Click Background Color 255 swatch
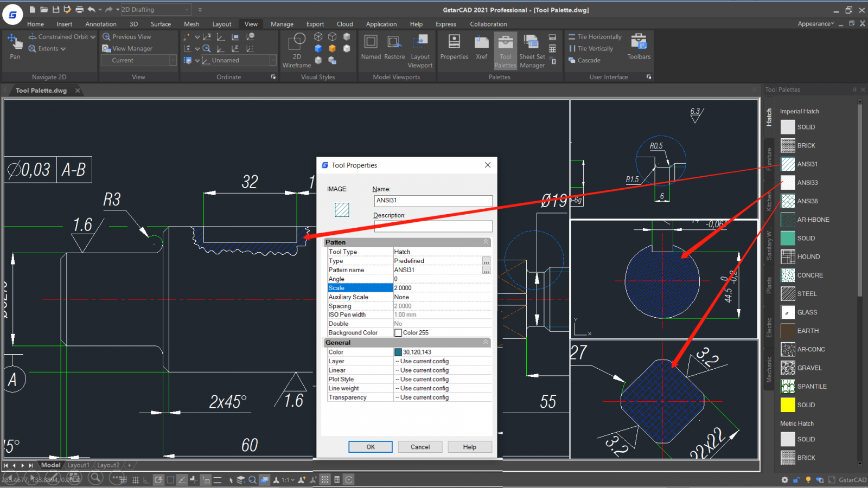This screenshot has height=488, width=868. tap(398, 333)
